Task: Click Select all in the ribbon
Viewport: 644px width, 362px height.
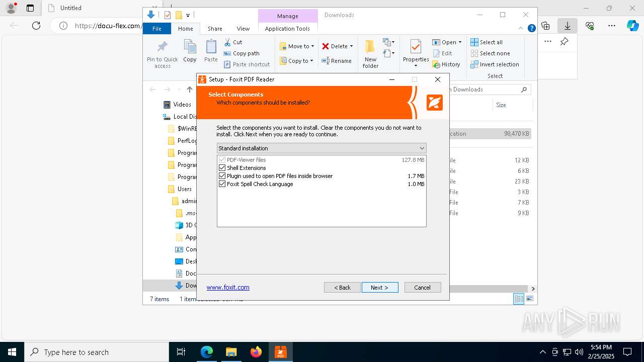Action: pos(487,42)
